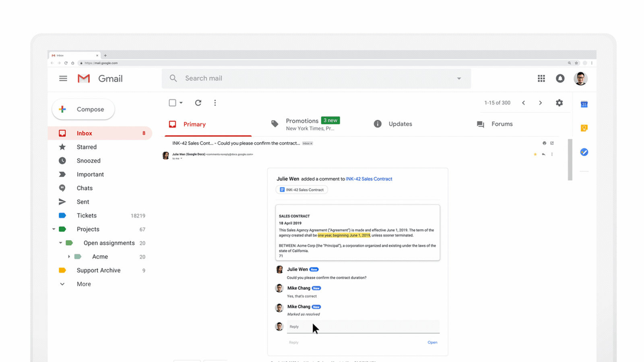
Task: Click the notifications bell icon
Action: (x=560, y=78)
